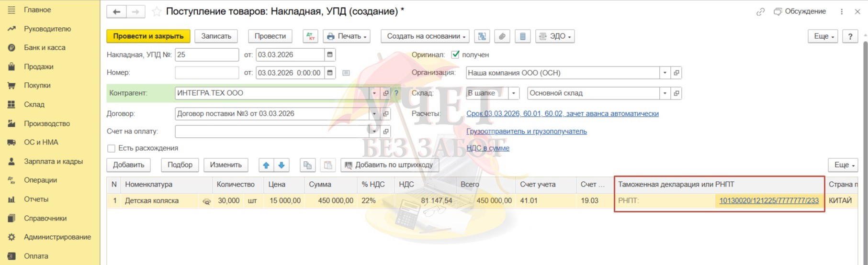Screen dimensions: 868x265
Task: Open the table Еще menu
Action: (843, 165)
